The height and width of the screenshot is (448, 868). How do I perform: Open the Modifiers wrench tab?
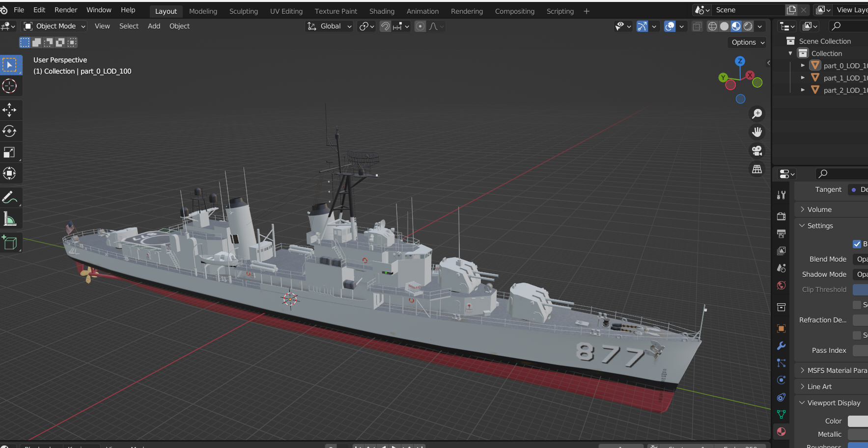coord(782,346)
